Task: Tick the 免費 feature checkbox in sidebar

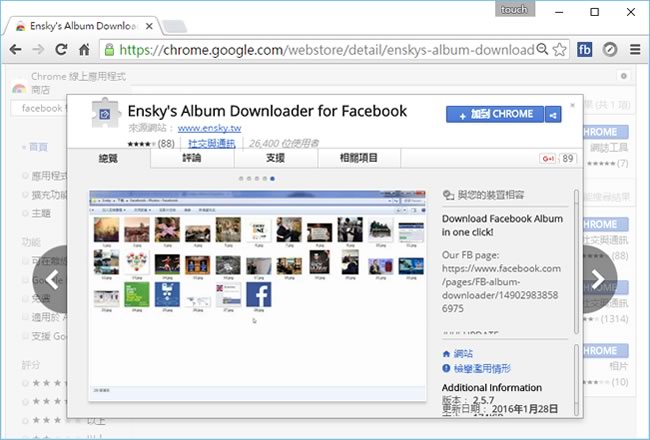Action: [x=26, y=299]
